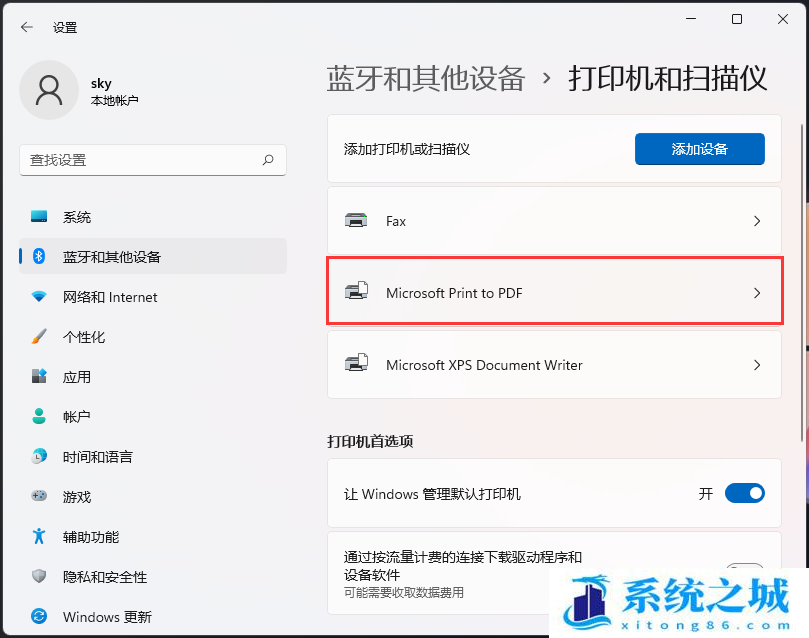Click the XPS Document Writer printer icon
The height and width of the screenshot is (638, 809).
[x=356, y=364]
